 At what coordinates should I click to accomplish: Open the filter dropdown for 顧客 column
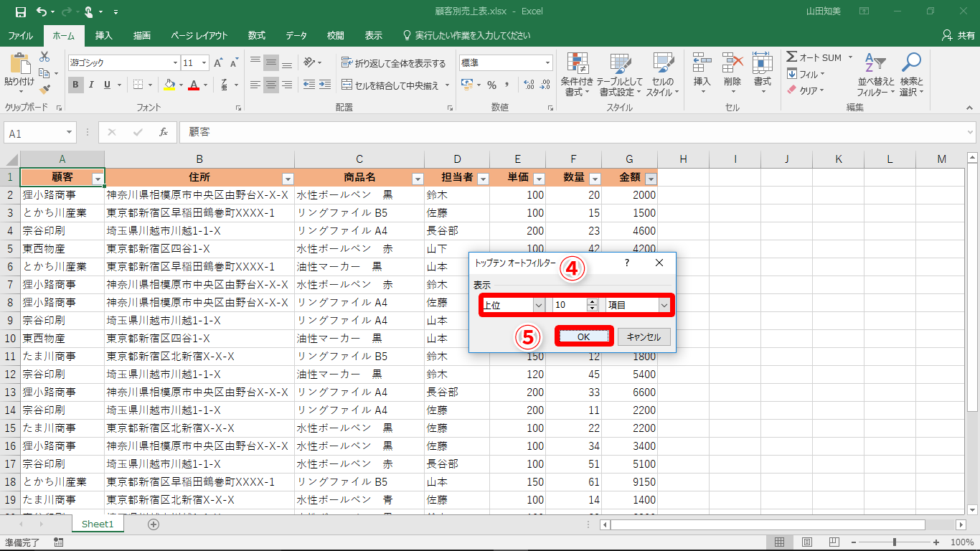coord(98,179)
